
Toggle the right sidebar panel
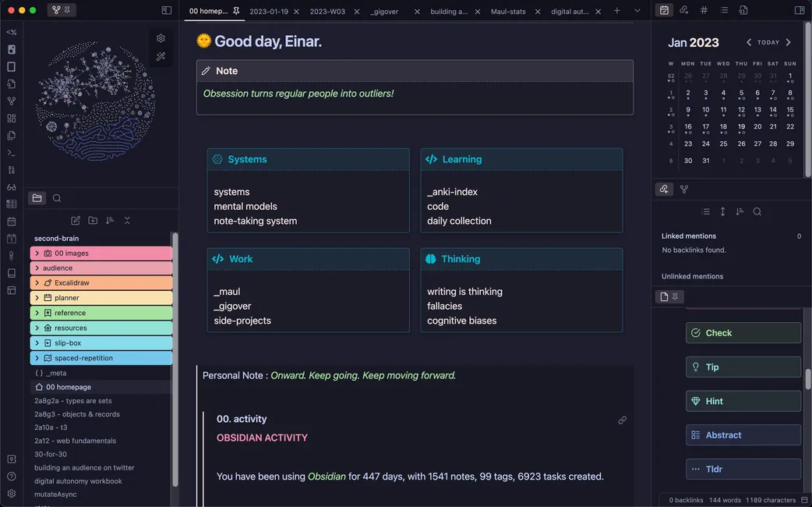coord(799,10)
